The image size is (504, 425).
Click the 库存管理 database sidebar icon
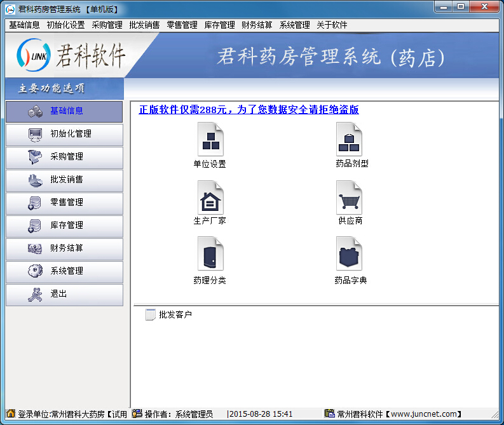(x=34, y=226)
